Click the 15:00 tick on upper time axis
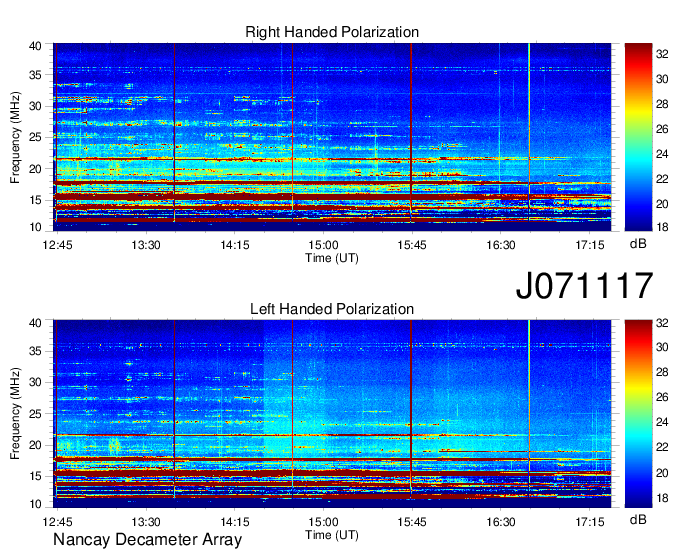680x552 pixels. [323, 245]
